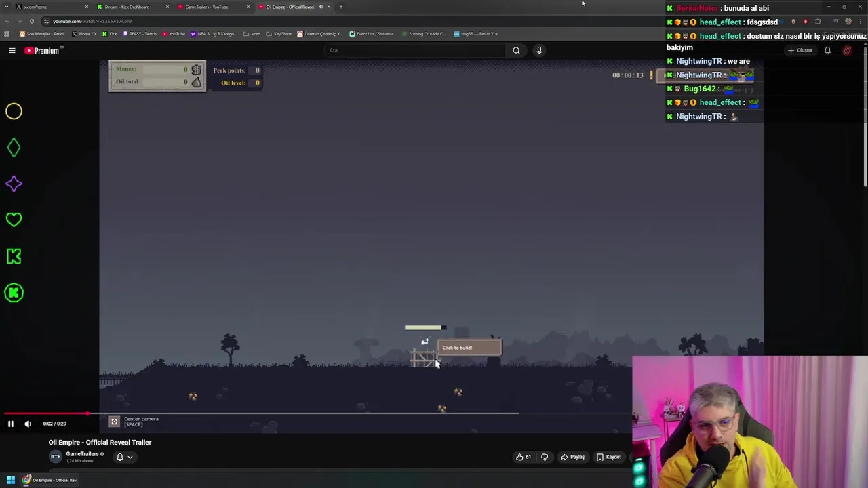The image size is (868, 488).
Task: Open the bookmarks bar apps grid
Action: [x=7, y=34]
